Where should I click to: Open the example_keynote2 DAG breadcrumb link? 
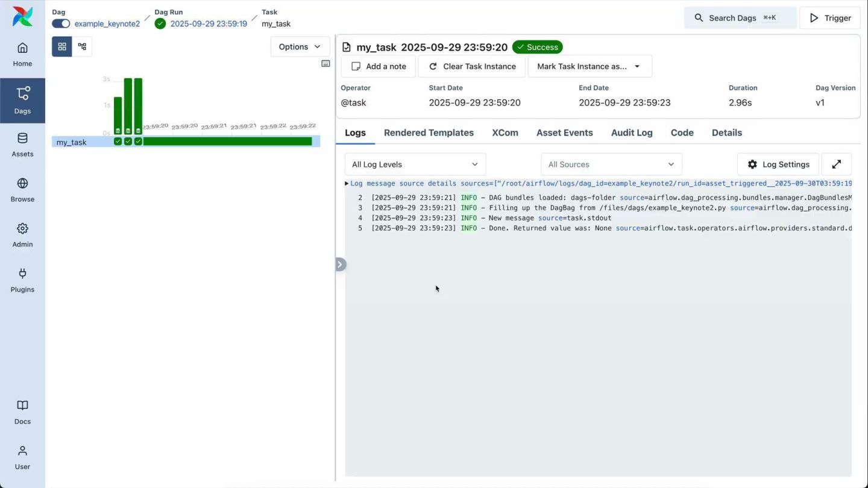click(107, 23)
